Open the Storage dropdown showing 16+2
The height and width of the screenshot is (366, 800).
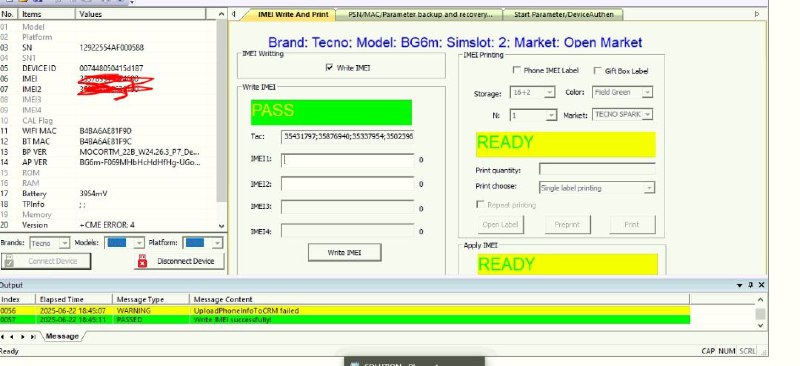click(549, 93)
